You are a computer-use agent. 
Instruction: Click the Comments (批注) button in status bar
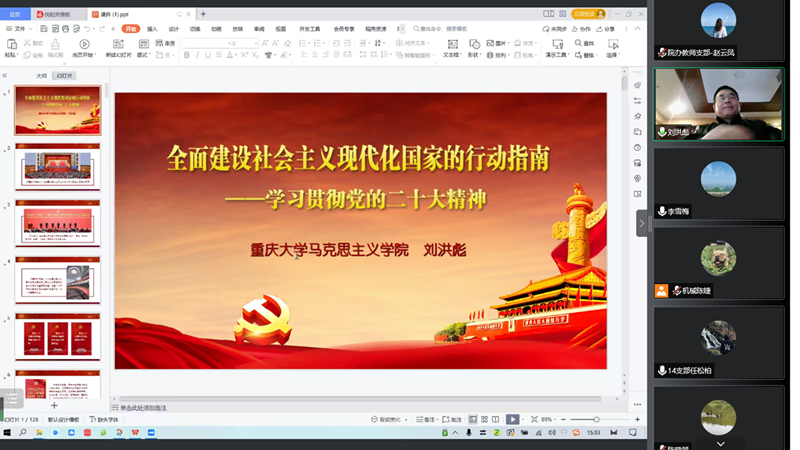coord(452,419)
